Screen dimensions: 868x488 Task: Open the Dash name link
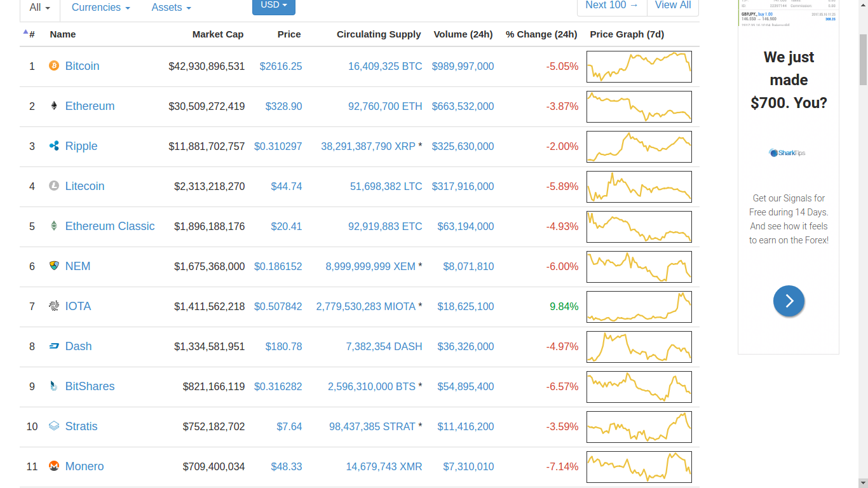pos(78,346)
